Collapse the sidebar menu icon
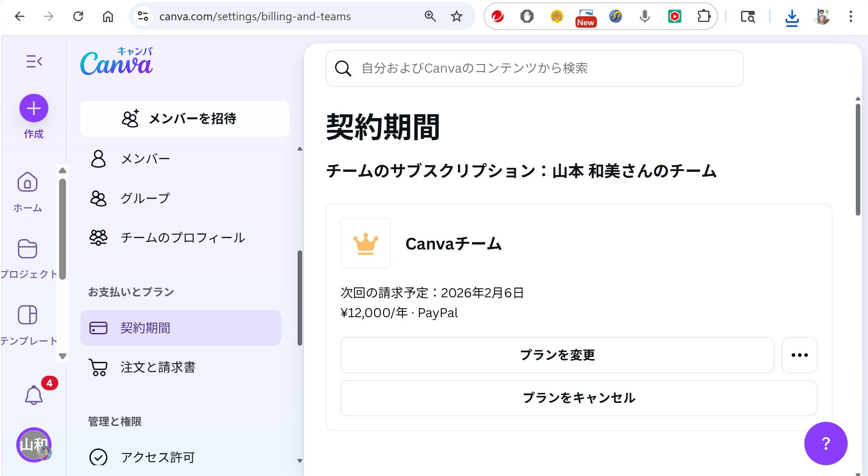The width and height of the screenshot is (868, 476). (x=34, y=61)
